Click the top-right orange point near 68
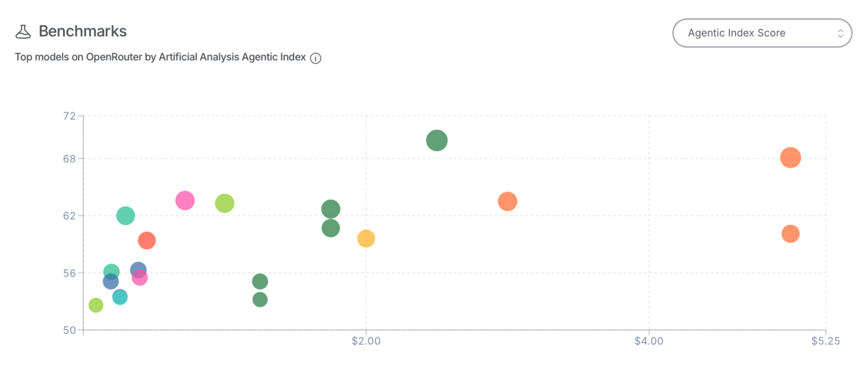868x366 pixels. point(790,157)
